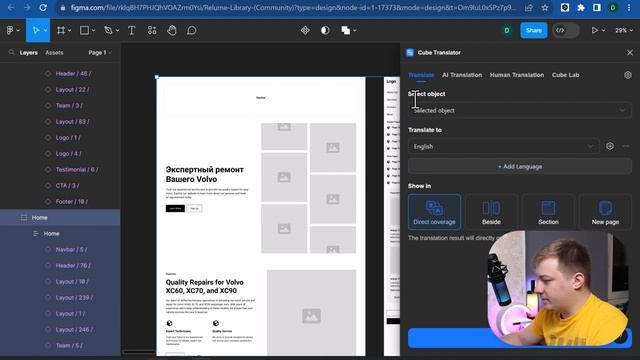Choose Direct coverage display option
Viewport: 640px width, 360px height.
click(x=434, y=212)
